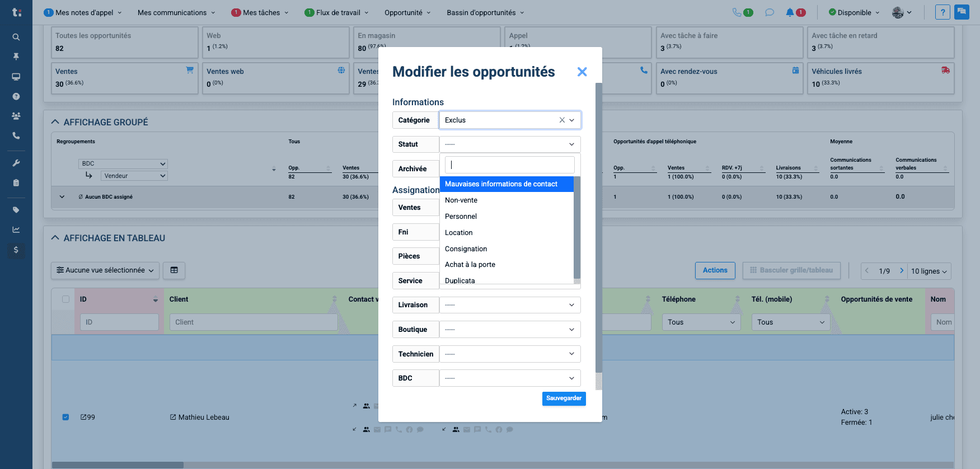Click the table columns icon next to view selector

174,270
